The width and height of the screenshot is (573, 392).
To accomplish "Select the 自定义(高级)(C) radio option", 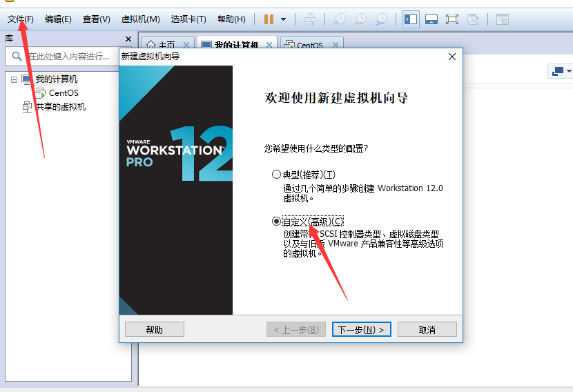I will (276, 221).
